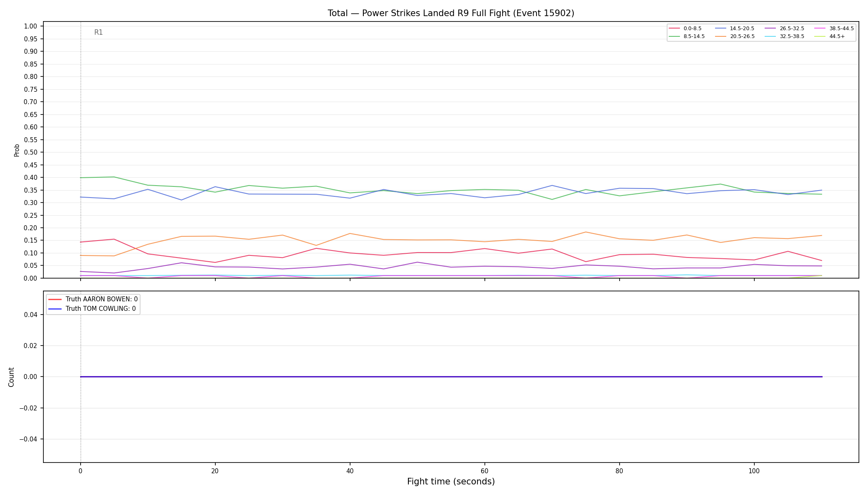
Task: Click the green line's start at 0 seconds
Action: point(81,178)
